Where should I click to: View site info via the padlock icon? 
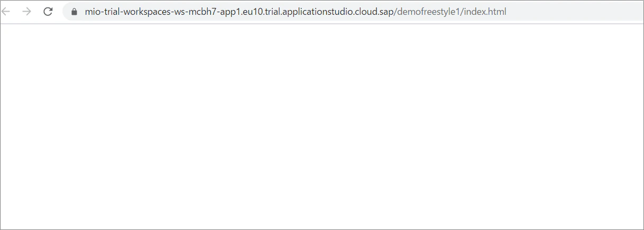pos(74,12)
